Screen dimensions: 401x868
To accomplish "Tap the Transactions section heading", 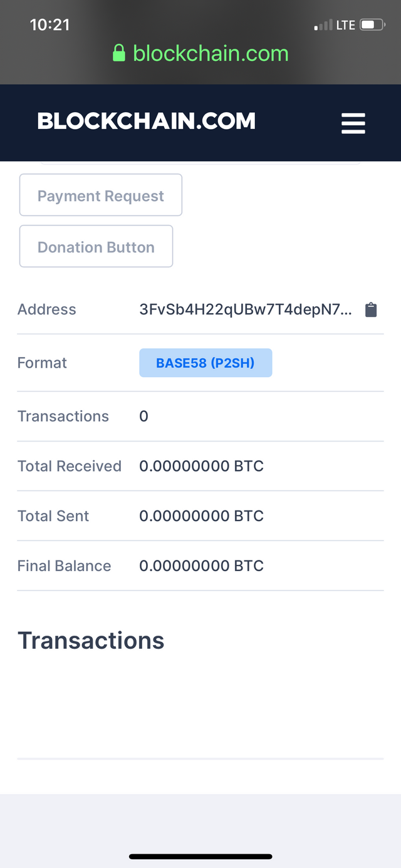I will tap(91, 641).
